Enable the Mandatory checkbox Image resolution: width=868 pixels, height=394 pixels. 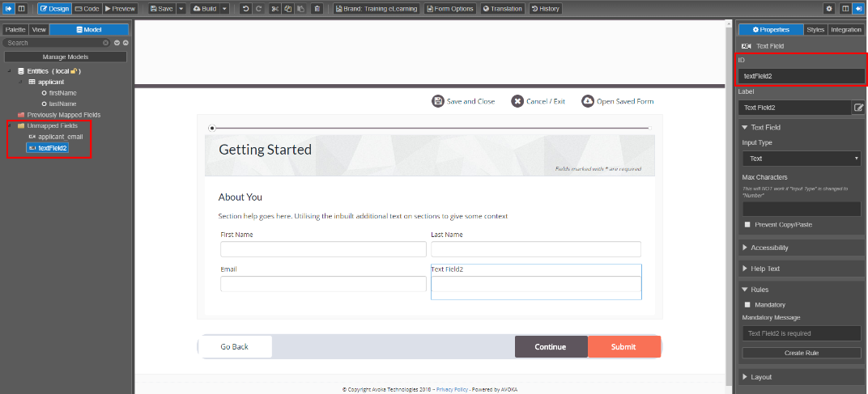pyautogui.click(x=747, y=305)
